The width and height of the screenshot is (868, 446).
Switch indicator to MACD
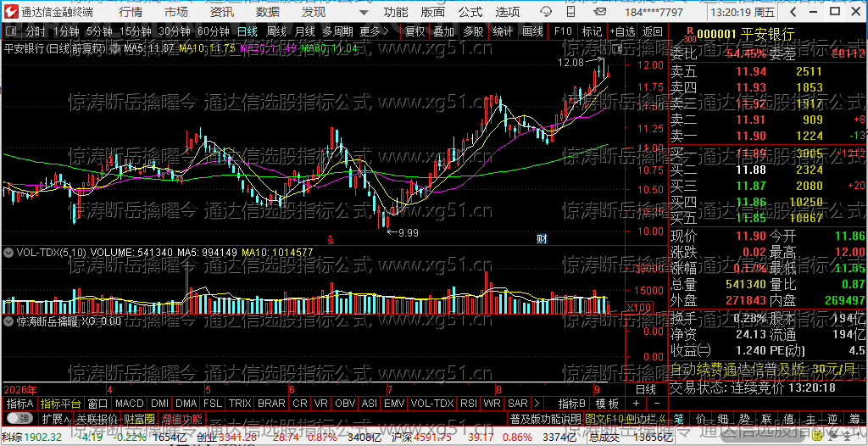[x=130, y=404]
